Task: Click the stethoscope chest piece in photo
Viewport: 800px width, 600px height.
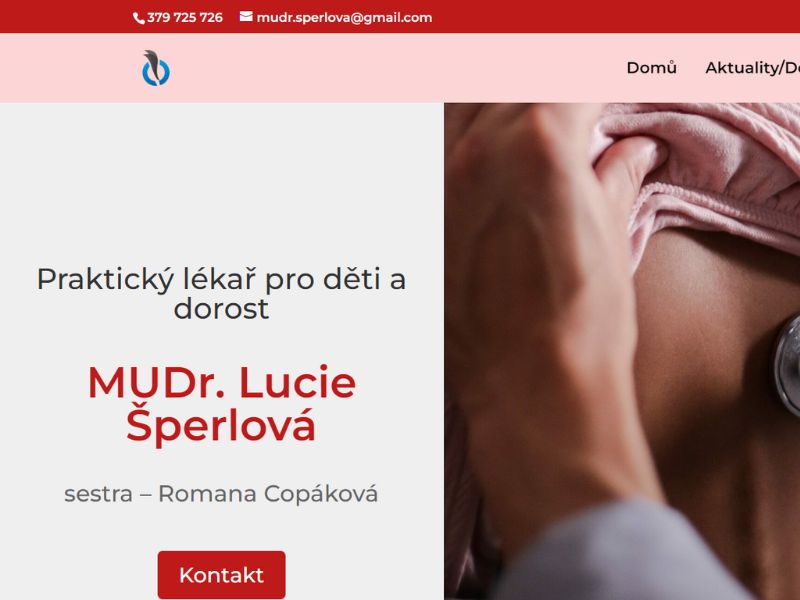Action: coord(787,365)
